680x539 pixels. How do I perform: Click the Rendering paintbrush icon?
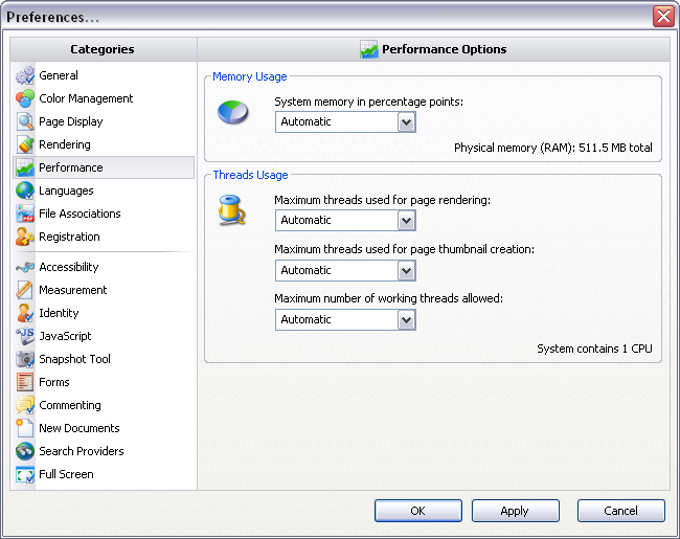(25, 144)
